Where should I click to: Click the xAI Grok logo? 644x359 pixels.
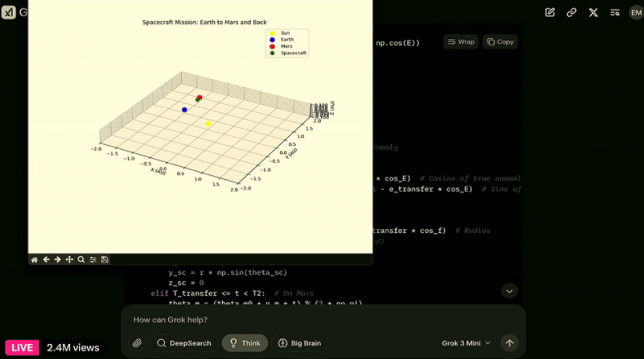tap(9, 12)
